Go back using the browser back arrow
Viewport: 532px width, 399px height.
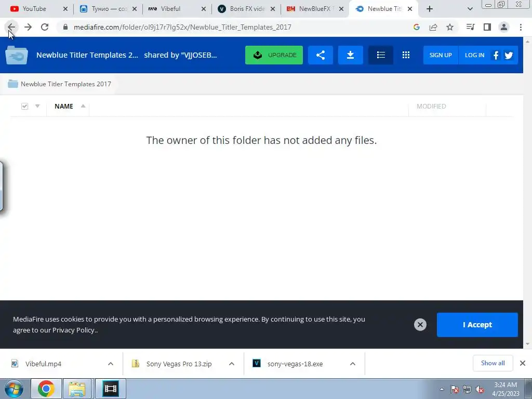click(x=11, y=27)
